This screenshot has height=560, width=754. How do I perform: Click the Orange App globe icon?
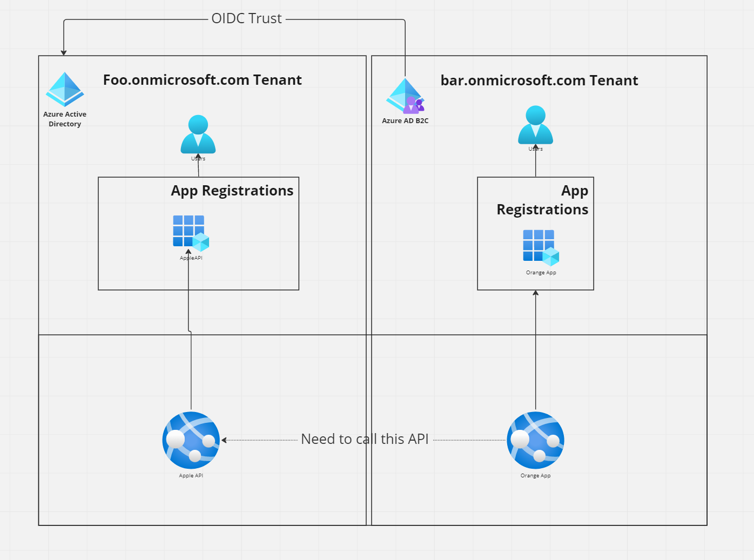coord(535,440)
